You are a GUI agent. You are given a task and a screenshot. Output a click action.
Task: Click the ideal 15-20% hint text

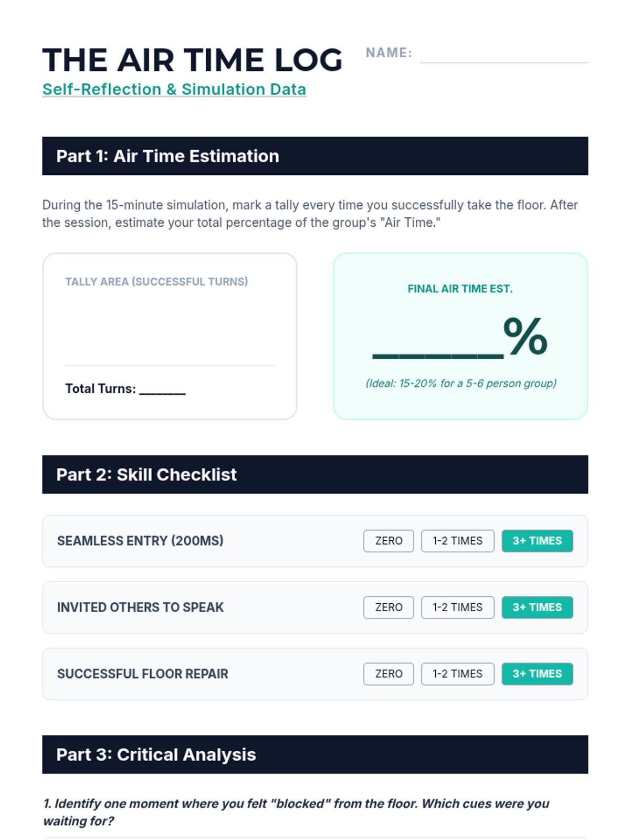(461, 383)
